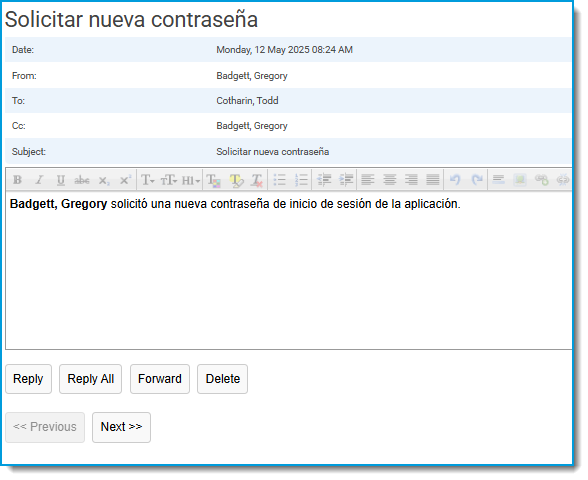Choose text highlight background color
The width and height of the screenshot is (588, 480).
[x=236, y=180]
